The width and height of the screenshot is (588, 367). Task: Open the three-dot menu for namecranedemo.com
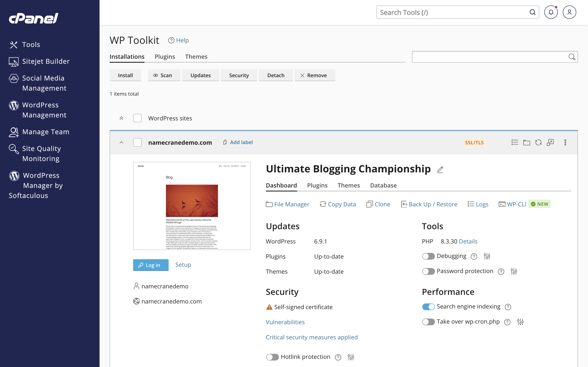point(566,142)
